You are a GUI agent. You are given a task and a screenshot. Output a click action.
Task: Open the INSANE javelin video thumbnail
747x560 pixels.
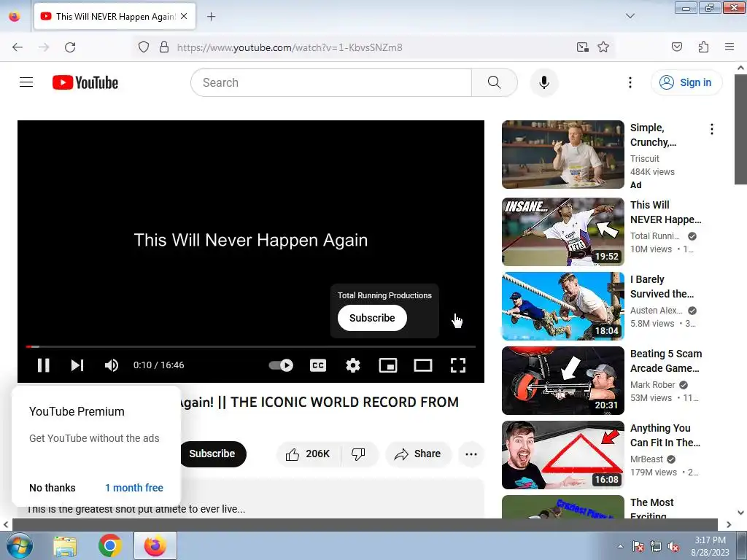(563, 232)
